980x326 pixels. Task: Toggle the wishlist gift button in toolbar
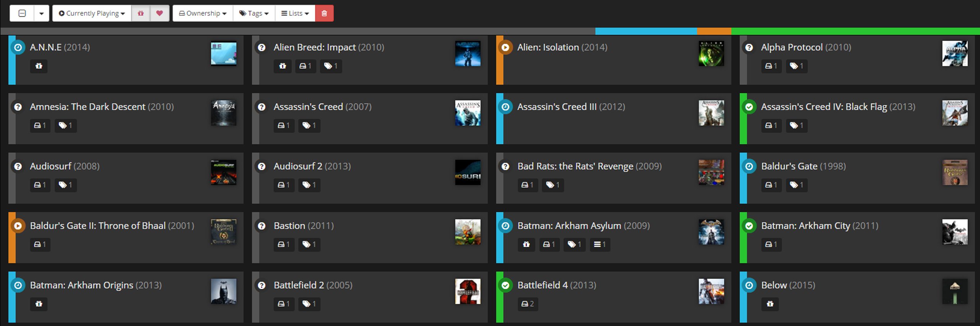pyautogui.click(x=141, y=13)
